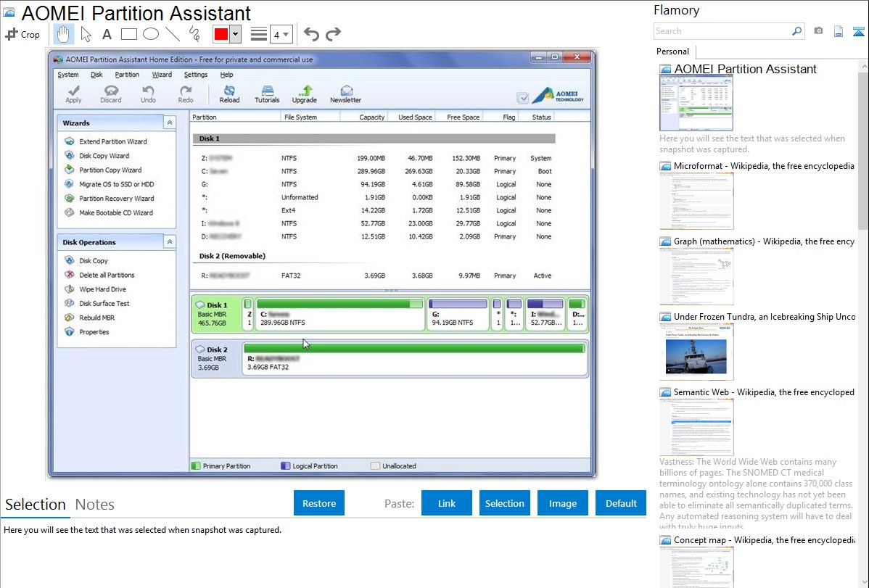Choose the arrow pointer tool
Screen dimensions: 869x588
(86, 34)
